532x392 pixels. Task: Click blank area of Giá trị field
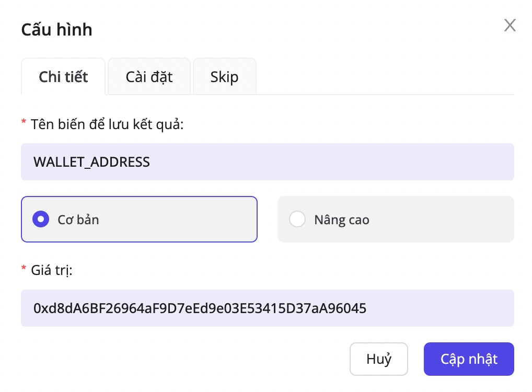point(444,308)
